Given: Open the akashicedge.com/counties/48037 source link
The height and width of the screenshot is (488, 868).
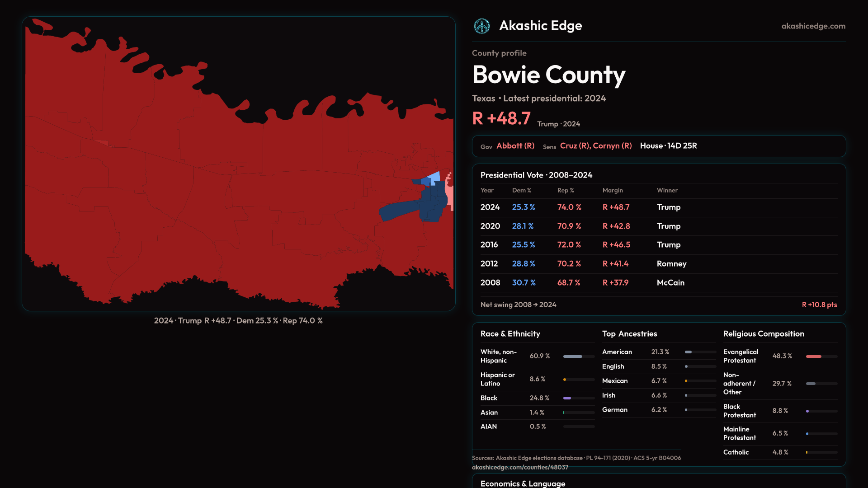Looking at the screenshot, I should point(520,467).
